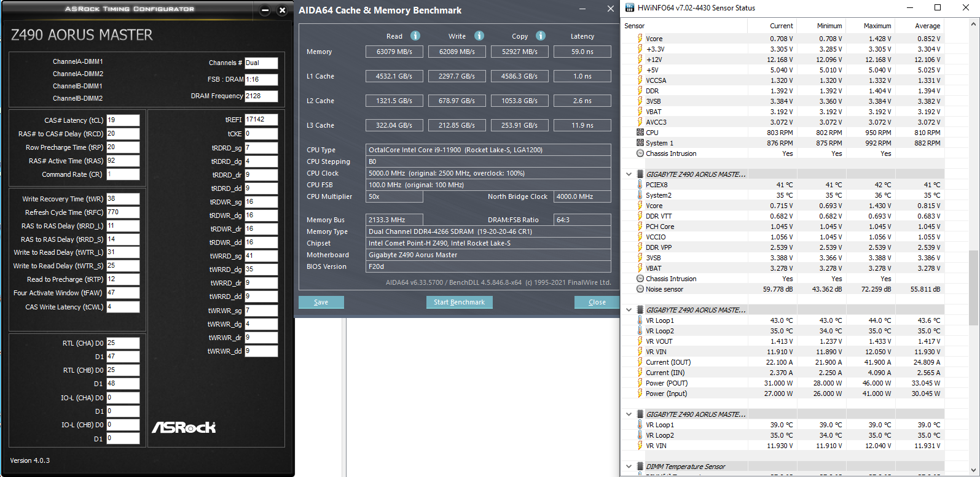This screenshot has width=980, height=477.
Task: Click the Average column header in HWiNFO64
Action: [919, 26]
